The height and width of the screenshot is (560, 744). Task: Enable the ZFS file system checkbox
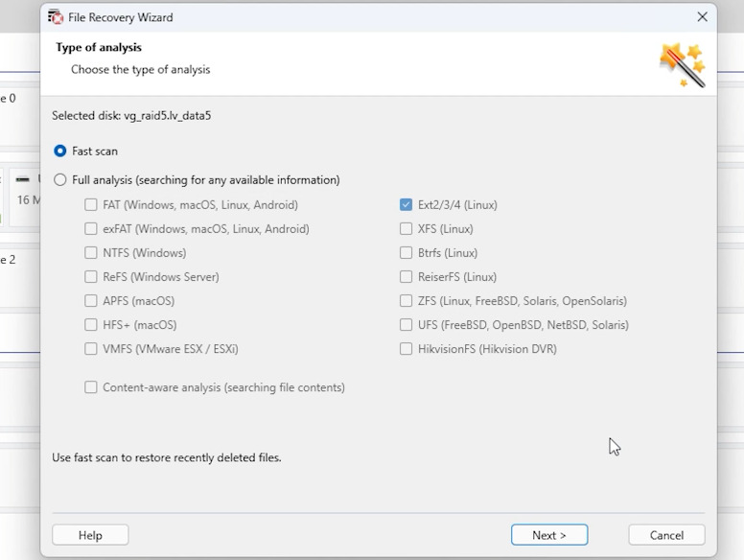(x=406, y=301)
